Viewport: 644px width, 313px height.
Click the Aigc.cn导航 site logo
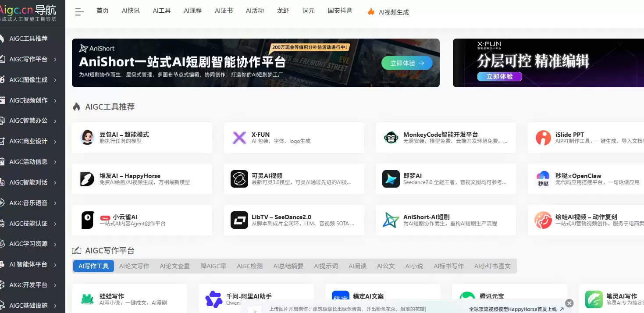(x=28, y=12)
